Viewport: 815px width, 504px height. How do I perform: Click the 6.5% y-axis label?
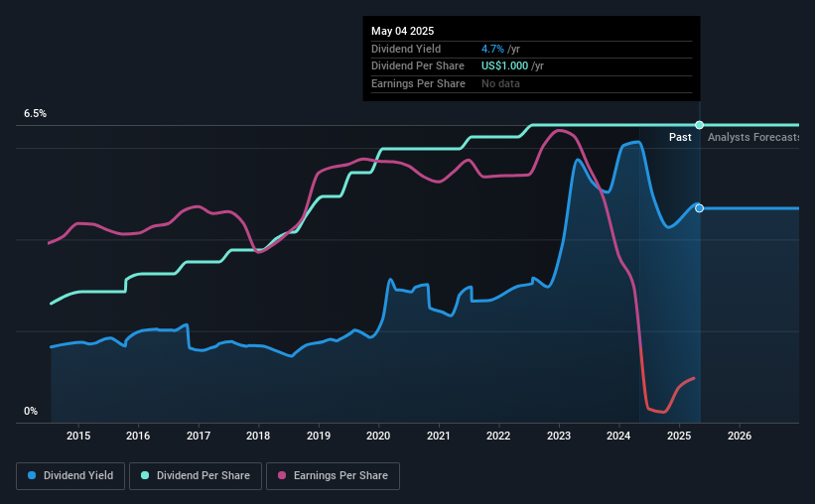36,114
